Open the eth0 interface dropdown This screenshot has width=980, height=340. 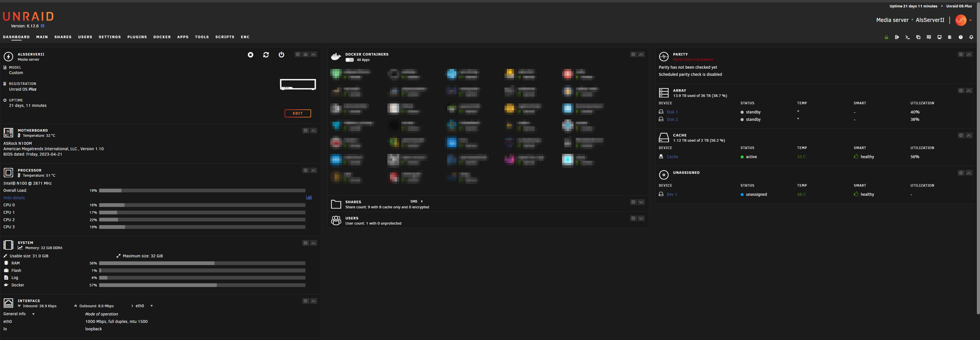[x=151, y=306]
